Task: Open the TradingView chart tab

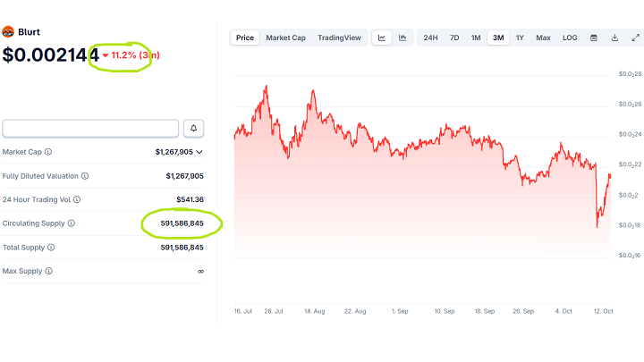Action: tap(340, 38)
